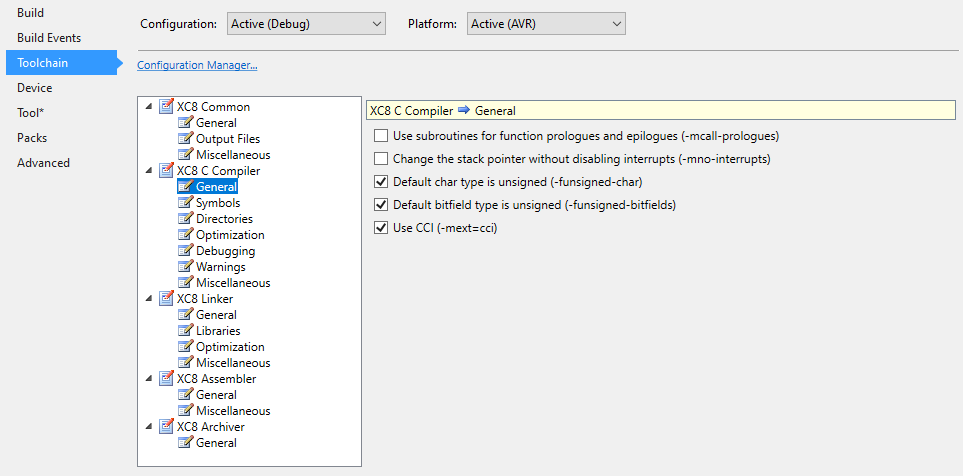The height and width of the screenshot is (476, 963).
Task: Click the XC8 Linker folder icon
Action: click(x=166, y=299)
